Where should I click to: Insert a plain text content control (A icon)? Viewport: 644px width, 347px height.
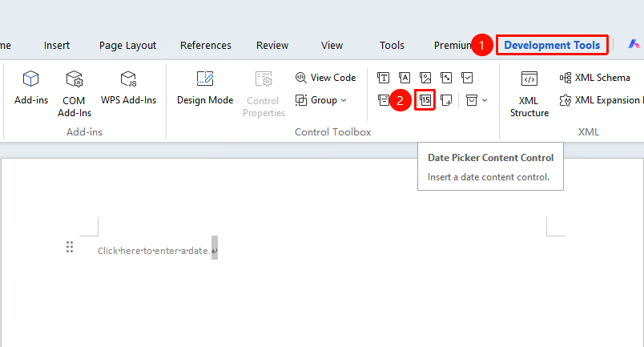[x=405, y=78]
